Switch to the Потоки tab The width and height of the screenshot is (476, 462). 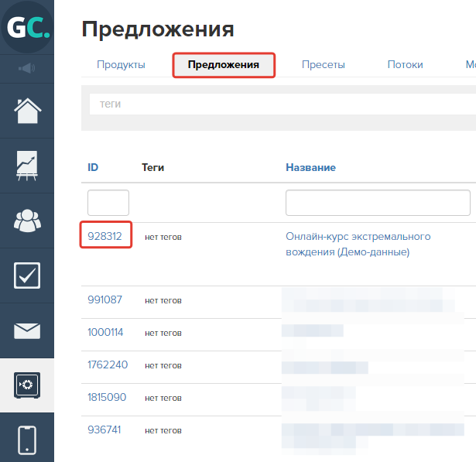point(406,65)
